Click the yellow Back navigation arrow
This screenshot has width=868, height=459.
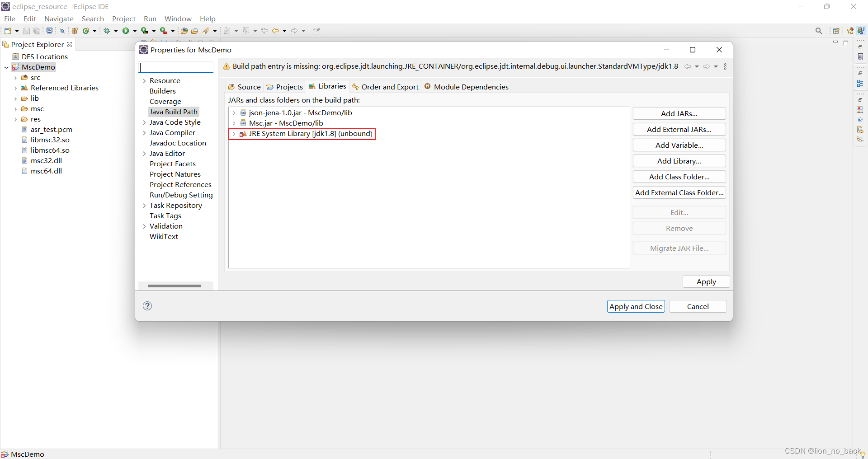(275, 31)
